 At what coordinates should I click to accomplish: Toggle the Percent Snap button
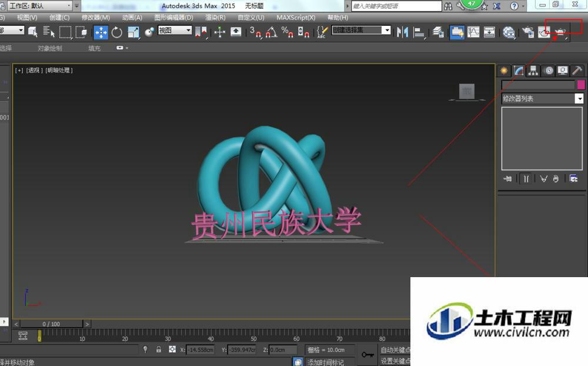pyautogui.click(x=288, y=32)
